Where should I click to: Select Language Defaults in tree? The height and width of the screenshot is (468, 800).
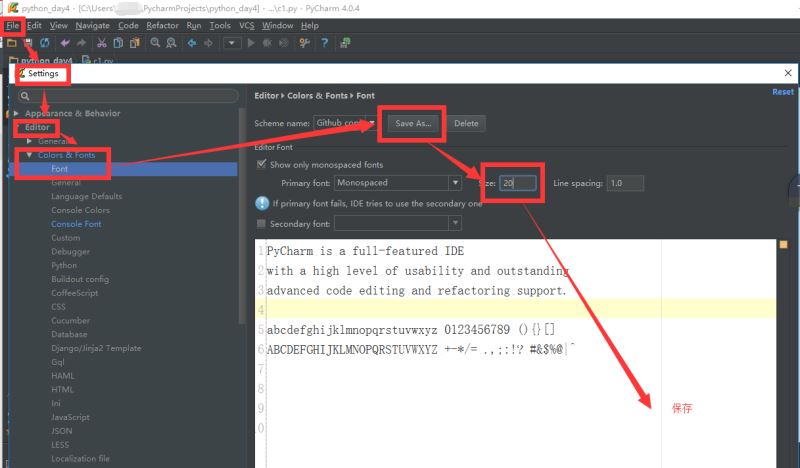(x=87, y=196)
